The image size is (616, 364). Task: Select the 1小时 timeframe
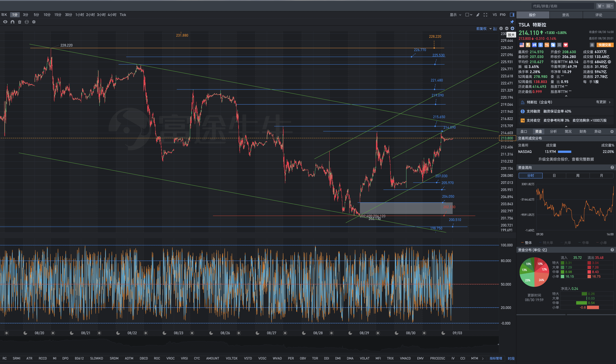click(x=80, y=15)
